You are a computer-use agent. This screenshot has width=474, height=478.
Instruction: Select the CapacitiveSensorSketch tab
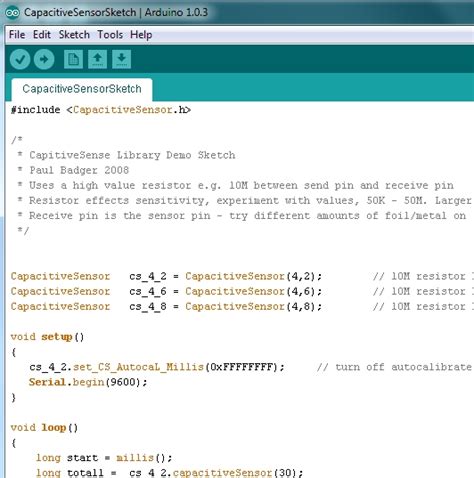coord(82,89)
